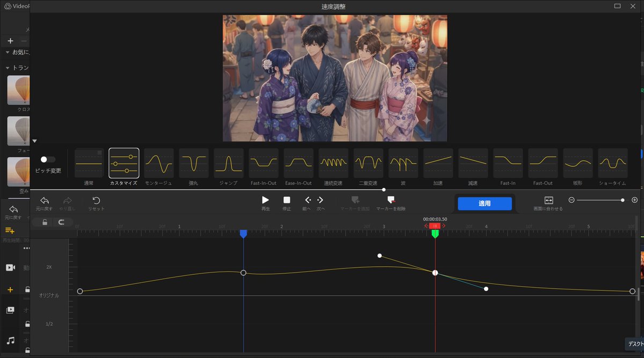The width and height of the screenshot is (644, 358).
Task: Click the リセット reset icon
Action: pos(97,200)
